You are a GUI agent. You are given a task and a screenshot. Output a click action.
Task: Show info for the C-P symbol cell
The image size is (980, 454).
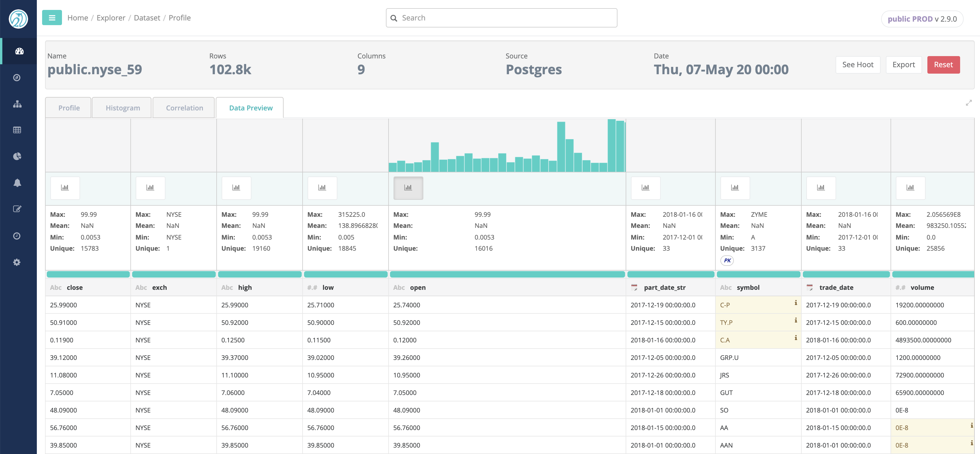[796, 303]
